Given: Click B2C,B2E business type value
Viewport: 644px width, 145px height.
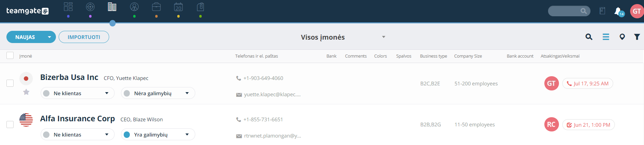Looking at the screenshot, I should 430,84.
